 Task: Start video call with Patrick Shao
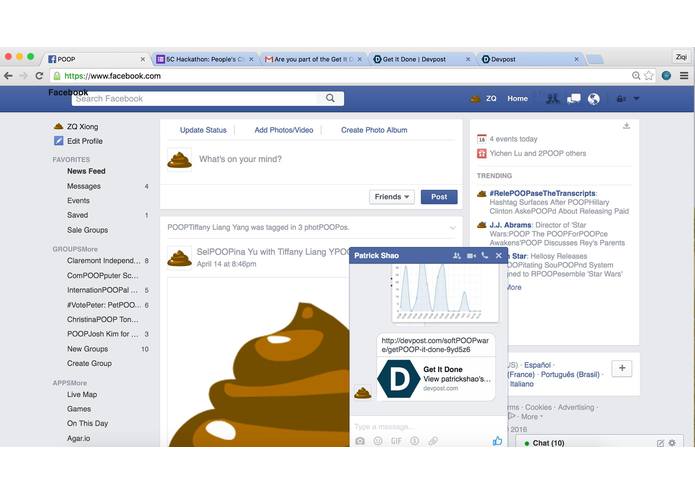[471, 256]
